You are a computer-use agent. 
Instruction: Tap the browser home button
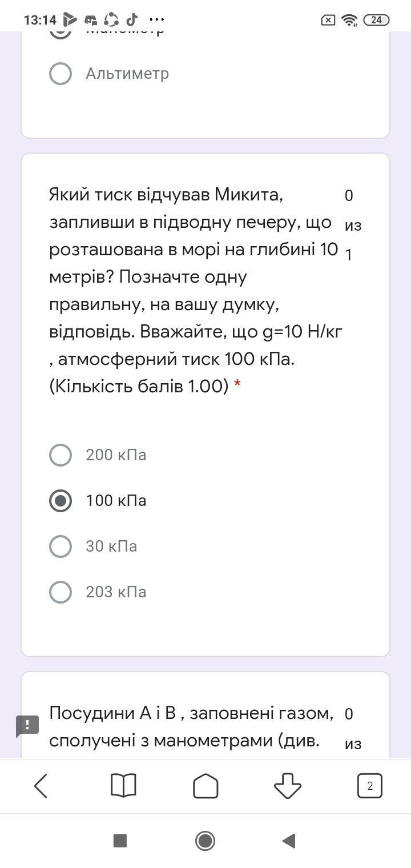coord(205,786)
